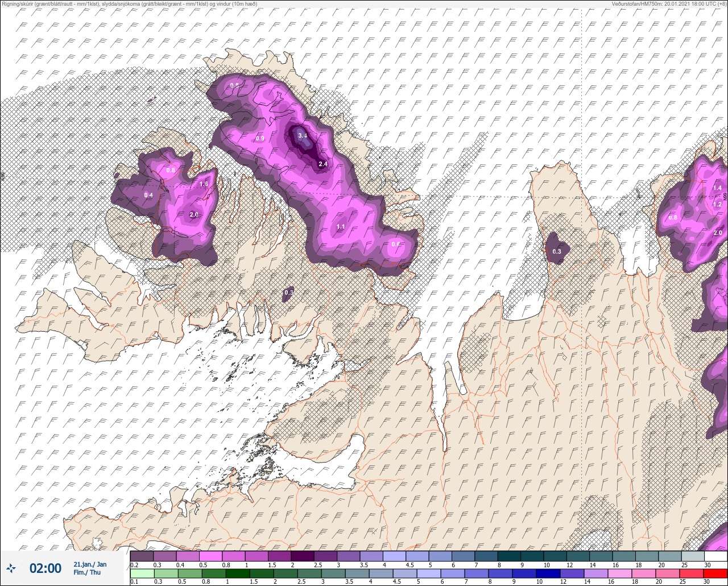The image size is (728, 586).
Task: Pick upper legend white swatch above 30
Action: 716,556
